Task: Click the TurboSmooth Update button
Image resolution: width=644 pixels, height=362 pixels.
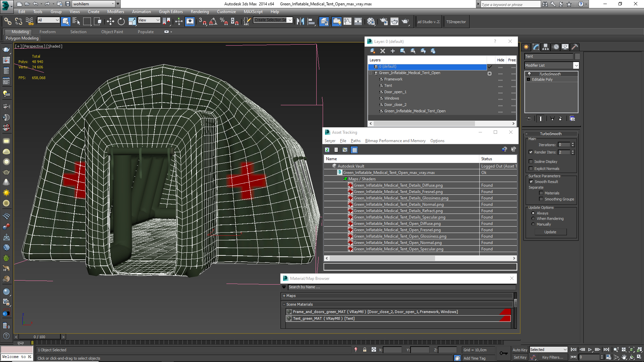Action: (x=550, y=232)
